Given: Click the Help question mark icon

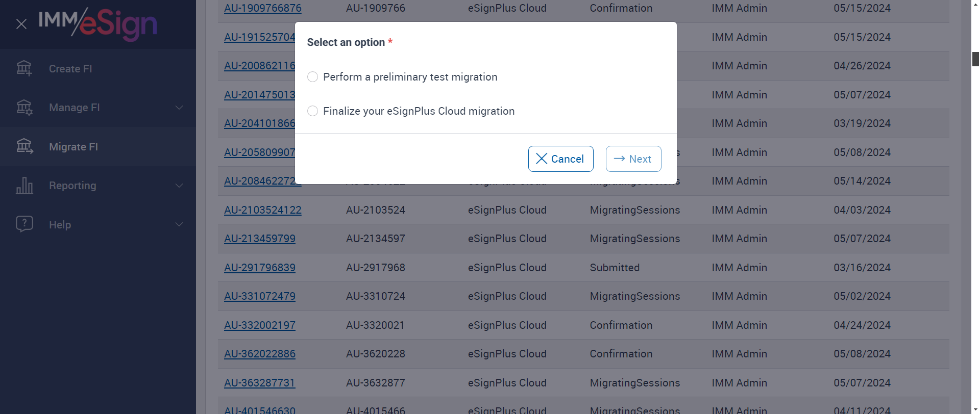Looking at the screenshot, I should click(24, 224).
